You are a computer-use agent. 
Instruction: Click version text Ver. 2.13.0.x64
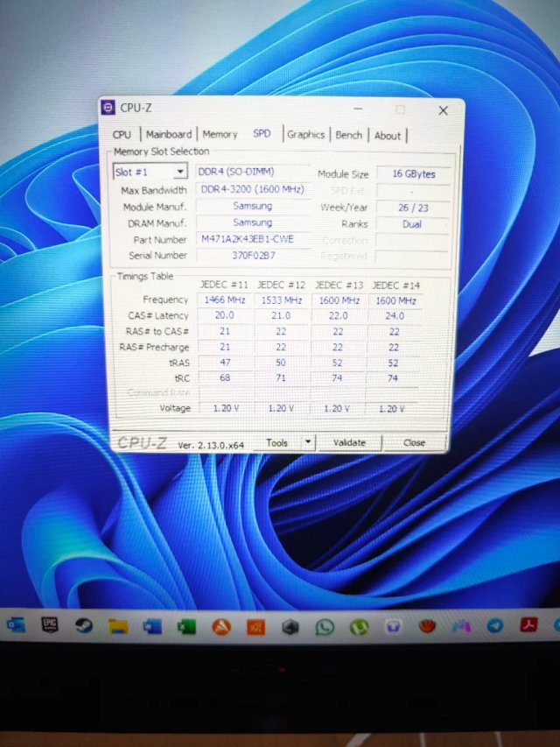[x=211, y=445]
